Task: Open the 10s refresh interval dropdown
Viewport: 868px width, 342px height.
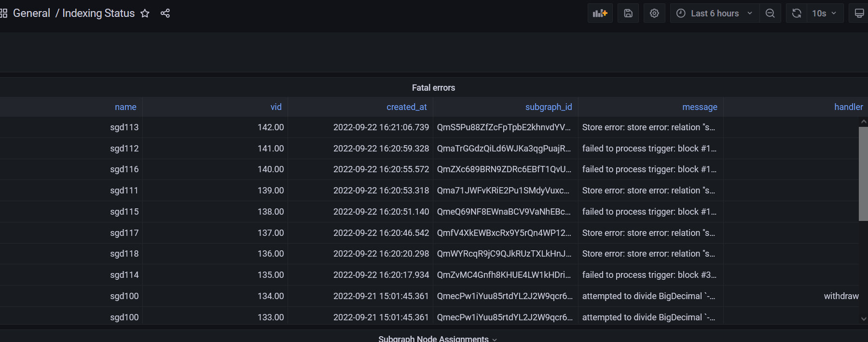Action: (825, 13)
